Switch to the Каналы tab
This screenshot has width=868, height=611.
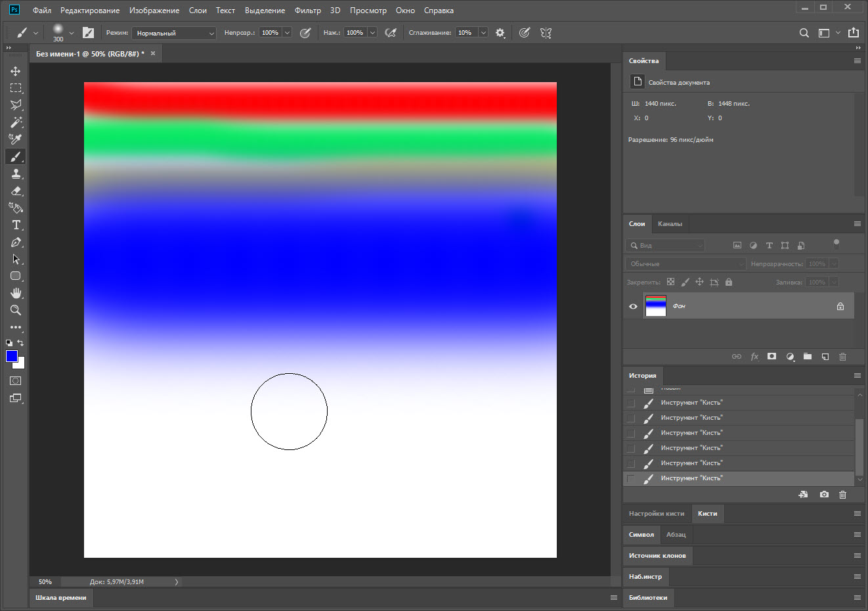pos(670,224)
